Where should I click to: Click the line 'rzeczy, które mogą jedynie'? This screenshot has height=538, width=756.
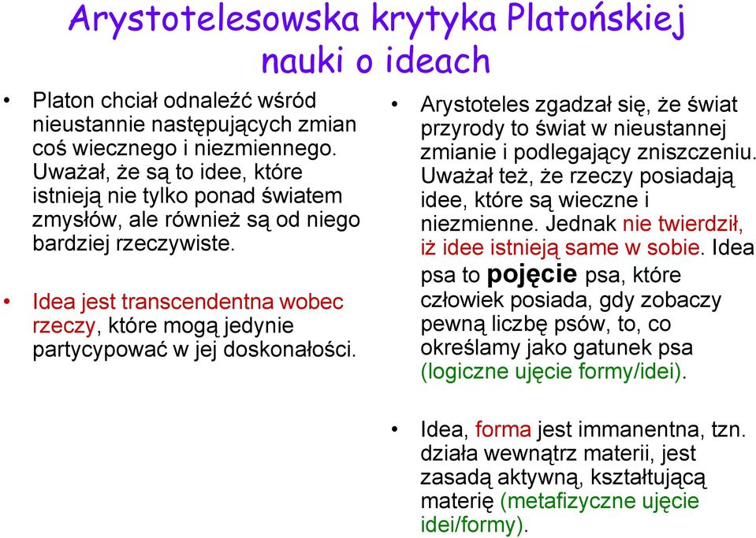(163, 326)
